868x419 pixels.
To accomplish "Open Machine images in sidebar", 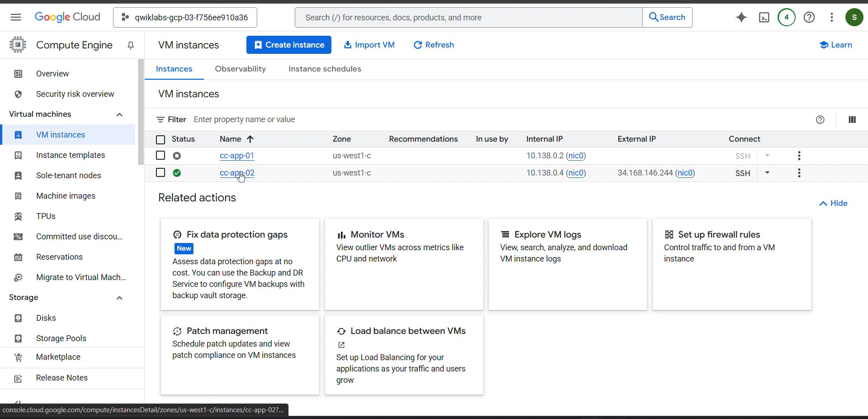I will 66,196.
